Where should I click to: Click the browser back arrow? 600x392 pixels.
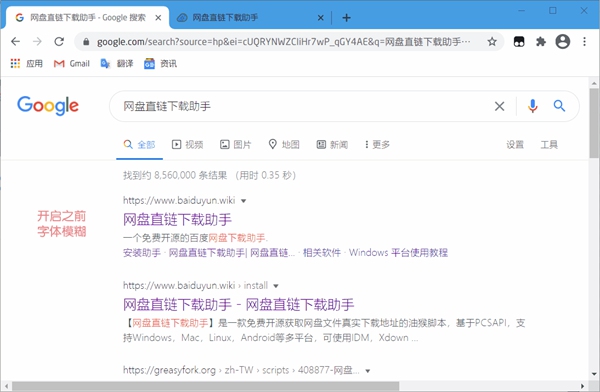[x=15, y=41]
